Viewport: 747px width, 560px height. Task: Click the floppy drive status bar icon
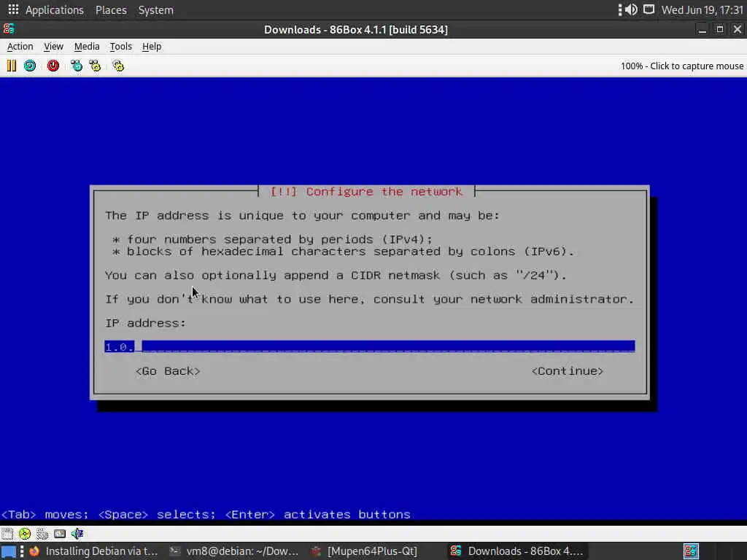tap(7, 533)
